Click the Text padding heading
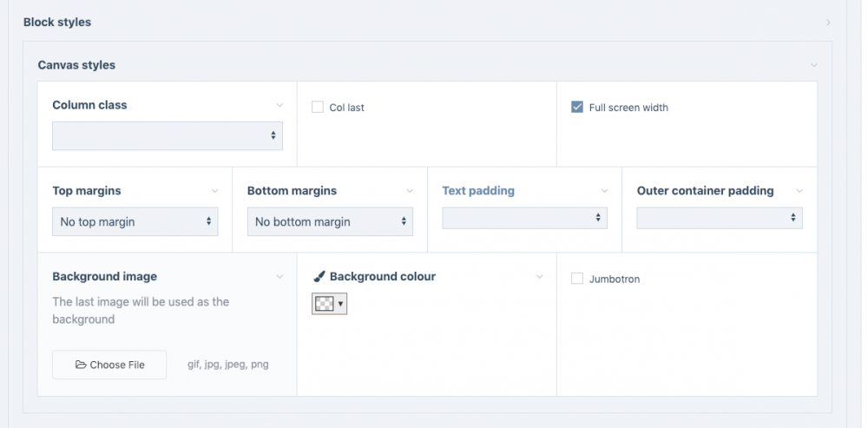The height and width of the screenshot is (428, 868). [x=478, y=191]
